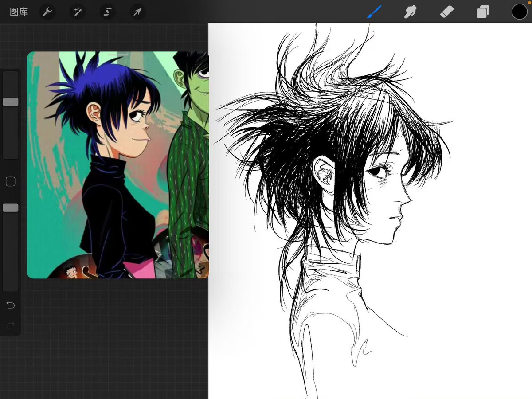Screen dimensions: 532x399
Task: Select the Eraser tool
Action: 447,12
